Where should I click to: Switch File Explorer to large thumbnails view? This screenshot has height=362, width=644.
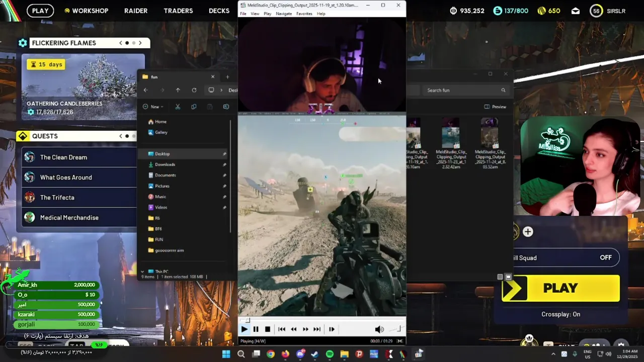pyautogui.click(x=508, y=277)
